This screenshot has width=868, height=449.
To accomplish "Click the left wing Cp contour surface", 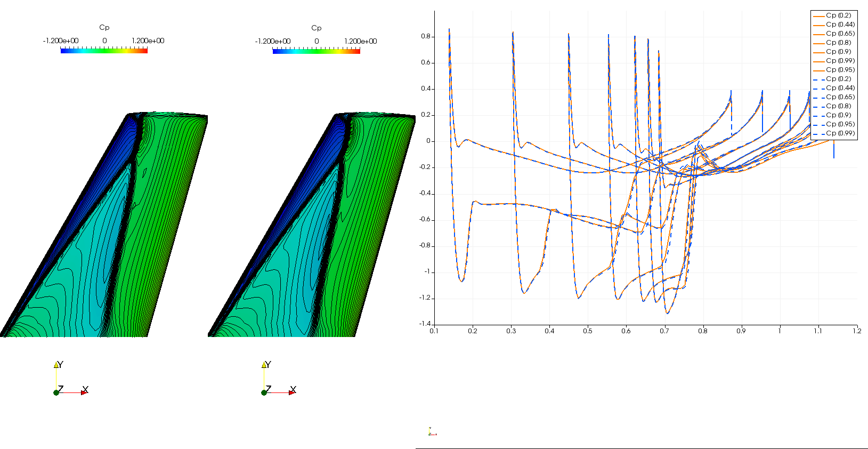I will point(107,240).
